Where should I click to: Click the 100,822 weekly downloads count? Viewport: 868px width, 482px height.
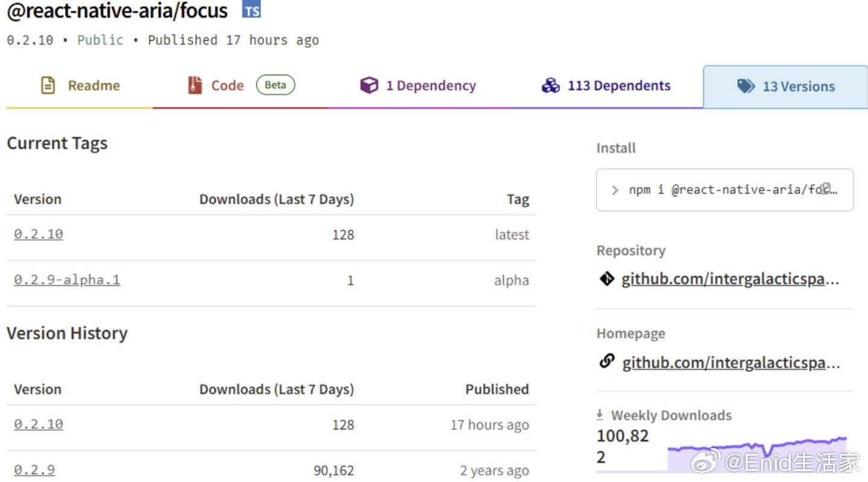(623, 446)
